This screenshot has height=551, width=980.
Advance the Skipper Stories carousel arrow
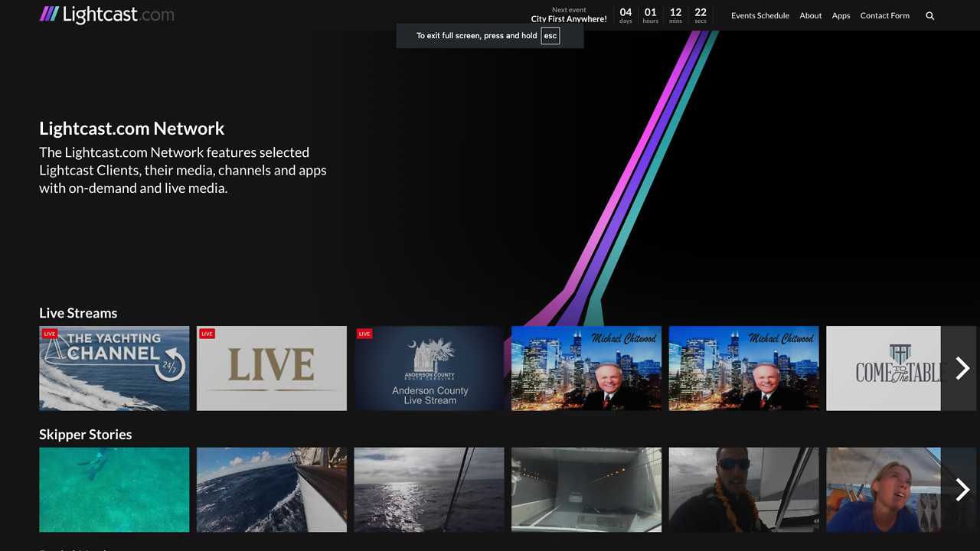(962, 490)
